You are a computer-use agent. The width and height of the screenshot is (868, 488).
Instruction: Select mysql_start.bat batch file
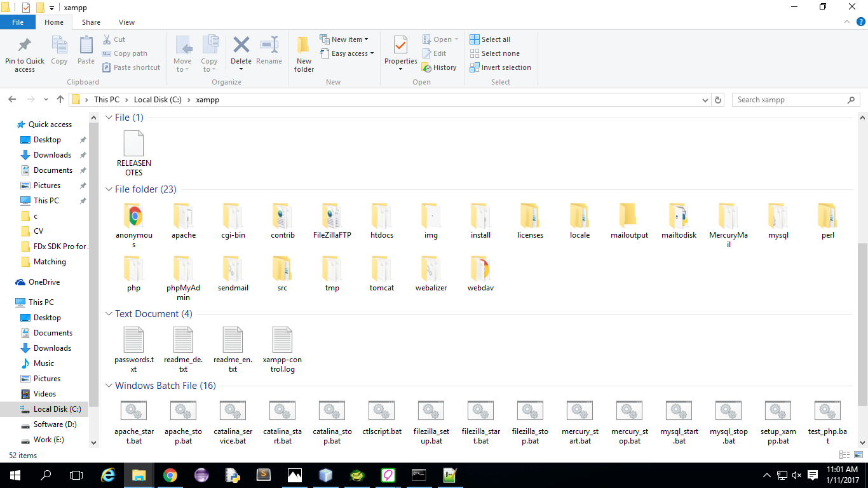[x=679, y=423]
